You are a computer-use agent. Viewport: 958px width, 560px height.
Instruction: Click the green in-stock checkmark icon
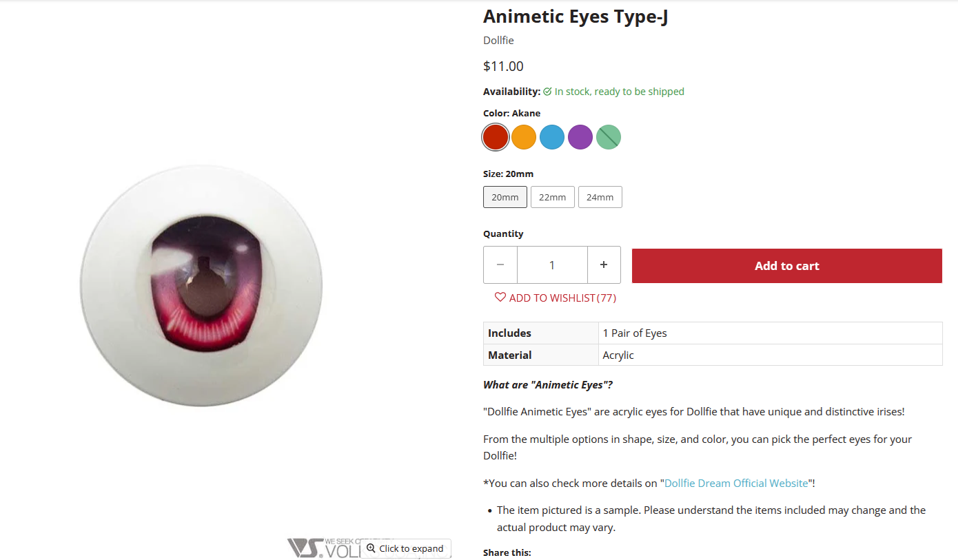[547, 92]
